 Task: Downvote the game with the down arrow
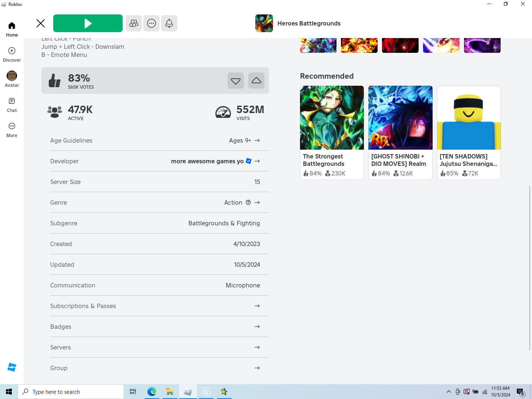coord(236,81)
